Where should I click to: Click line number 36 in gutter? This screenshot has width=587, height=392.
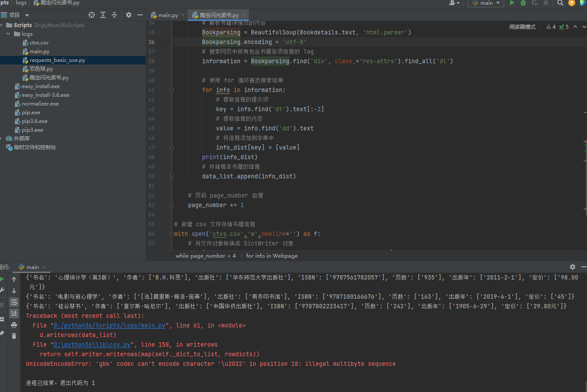[151, 42]
